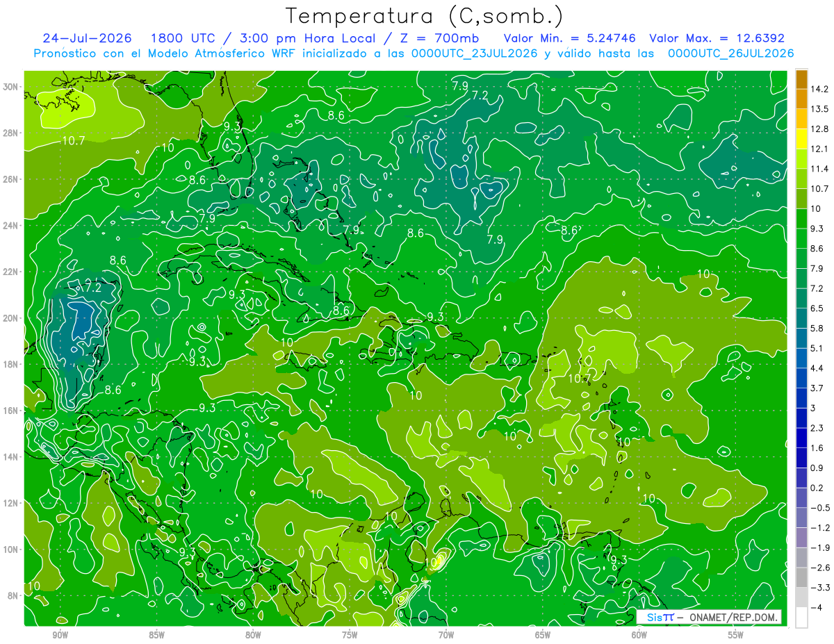Click the yellow swatch between 12.1 and 12.8
The width and height of the screenshot is (834, 644).
pos(801,140)
